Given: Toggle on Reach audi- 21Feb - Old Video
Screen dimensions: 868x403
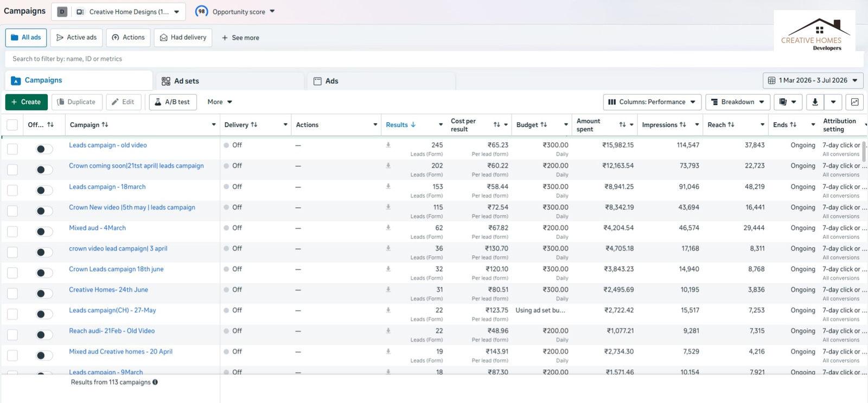Looking at the screenshot, I should tap(44, 335).
